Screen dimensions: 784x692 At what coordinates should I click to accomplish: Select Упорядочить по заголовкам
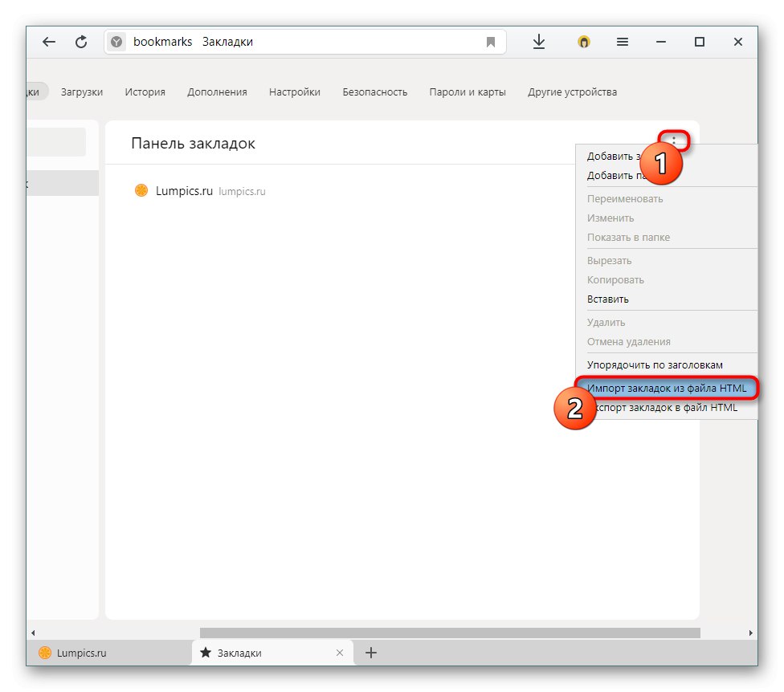point(655,365)
